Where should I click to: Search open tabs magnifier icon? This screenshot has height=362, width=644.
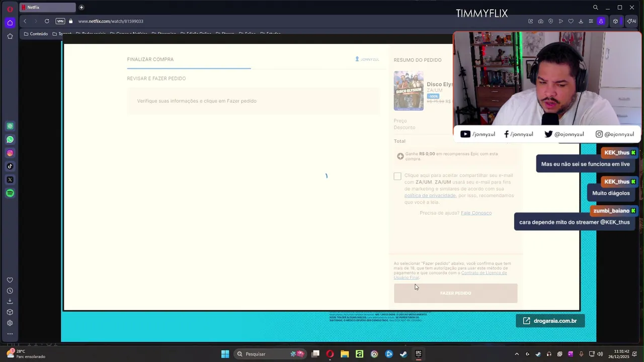(x=596, y=7)
